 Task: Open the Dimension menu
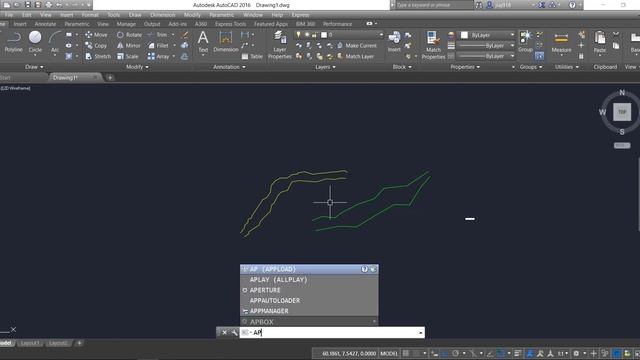pyautogui.click(x=162, y=15)
